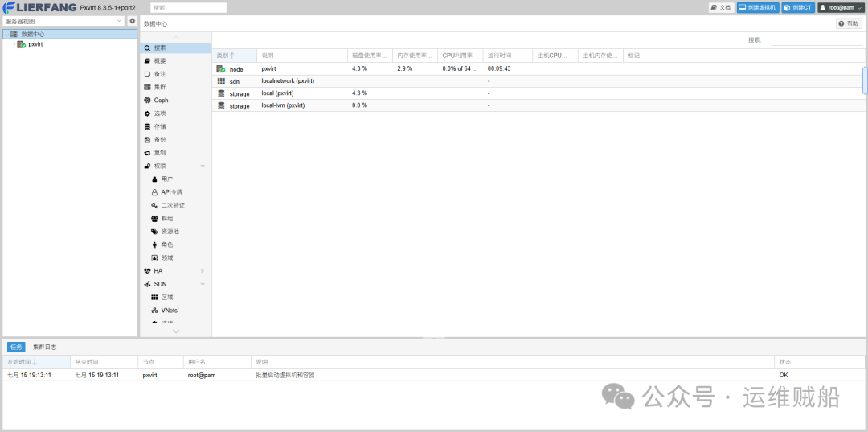The height and width of the screenshot is (432, 868).
Task: Select the 批量启动虚拟机和容器 task entry
Action: pyautogui.click(x=285, y=376)
